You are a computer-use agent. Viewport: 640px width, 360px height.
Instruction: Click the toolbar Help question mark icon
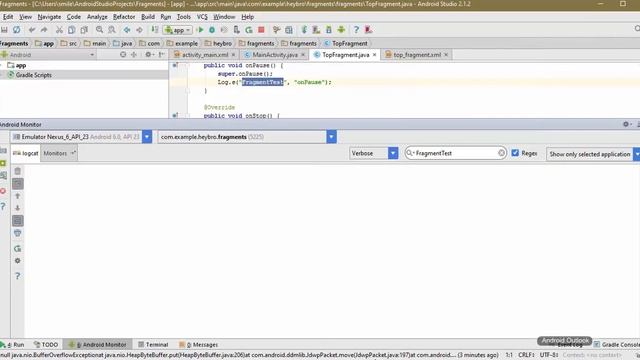coord(356,30)
